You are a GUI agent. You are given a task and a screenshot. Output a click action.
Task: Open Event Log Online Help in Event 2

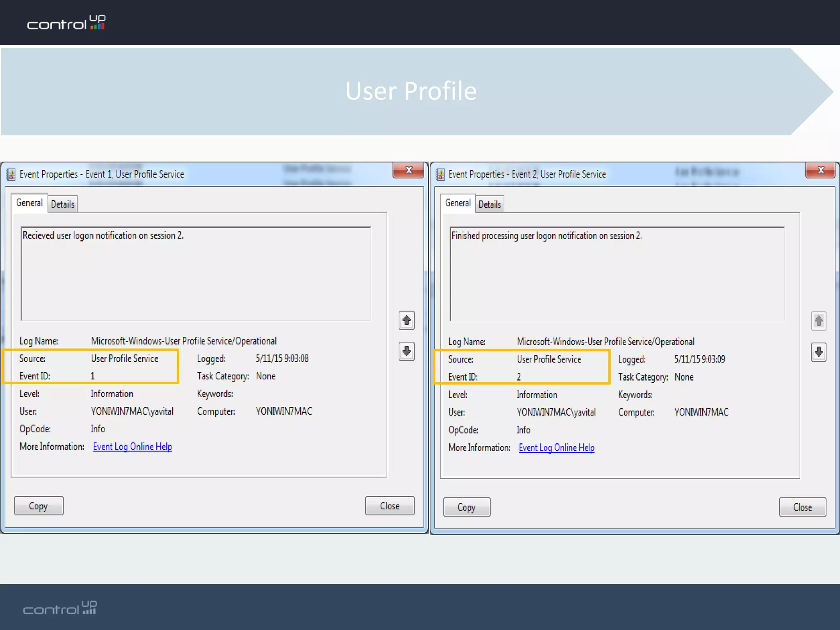[556, 448]
